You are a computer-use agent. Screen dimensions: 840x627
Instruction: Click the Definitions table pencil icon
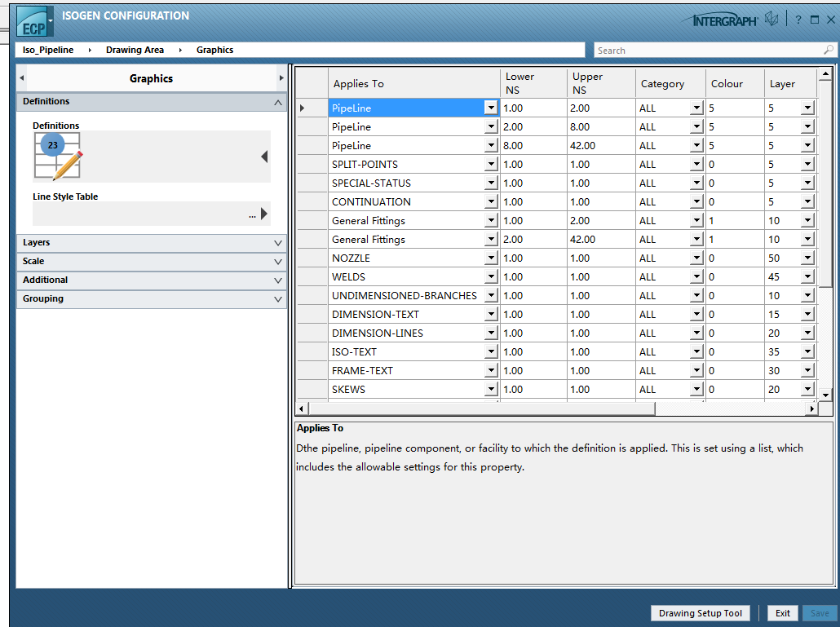58,157
